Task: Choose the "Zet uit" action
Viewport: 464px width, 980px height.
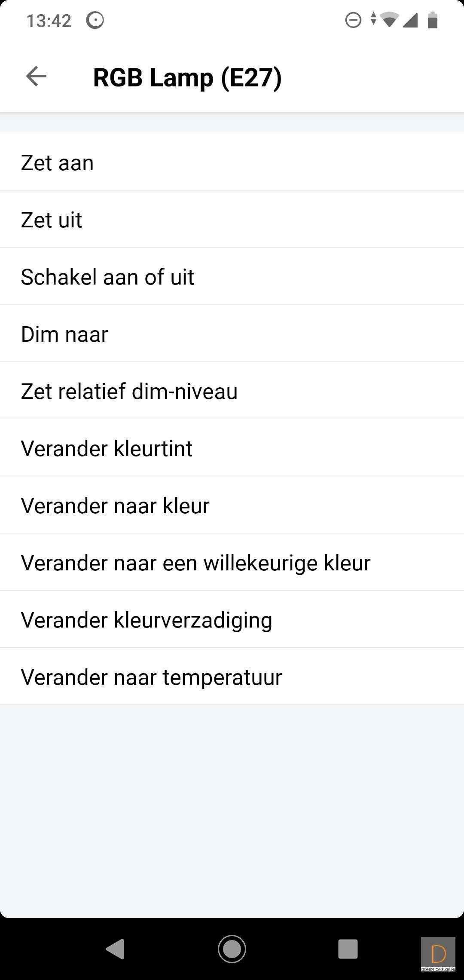Action: pyautogui.click(x=232, y=219)
